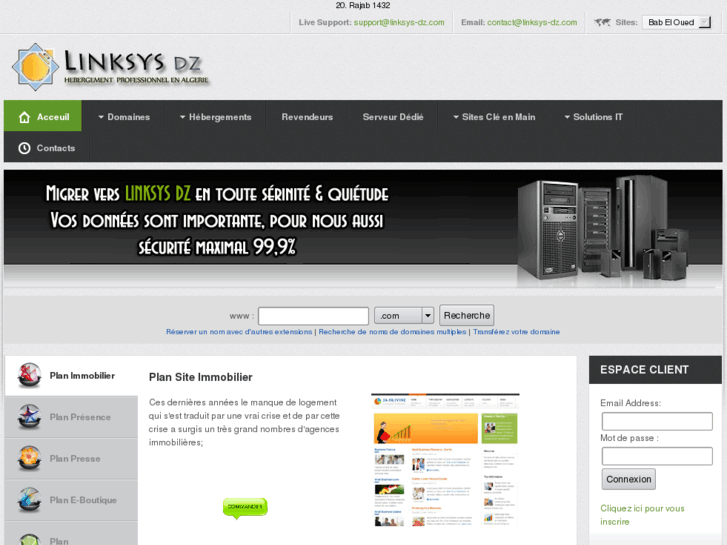Image resolution: width=727 pixels, height=545 pixels.
Task: Click the server migration banner image
Action: pos(363,228)
